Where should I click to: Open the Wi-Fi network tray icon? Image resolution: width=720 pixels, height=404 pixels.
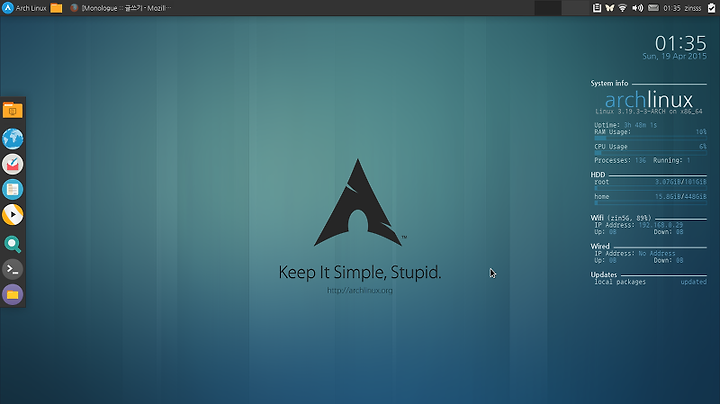coord(623,8)
